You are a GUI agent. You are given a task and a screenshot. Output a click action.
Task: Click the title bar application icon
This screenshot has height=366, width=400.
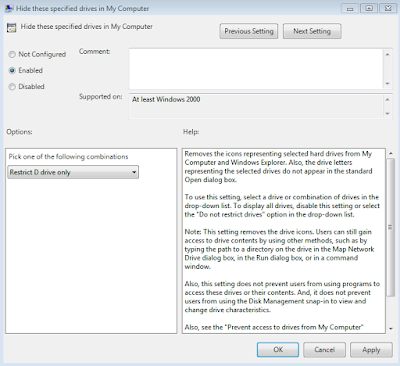coord(9,8)
